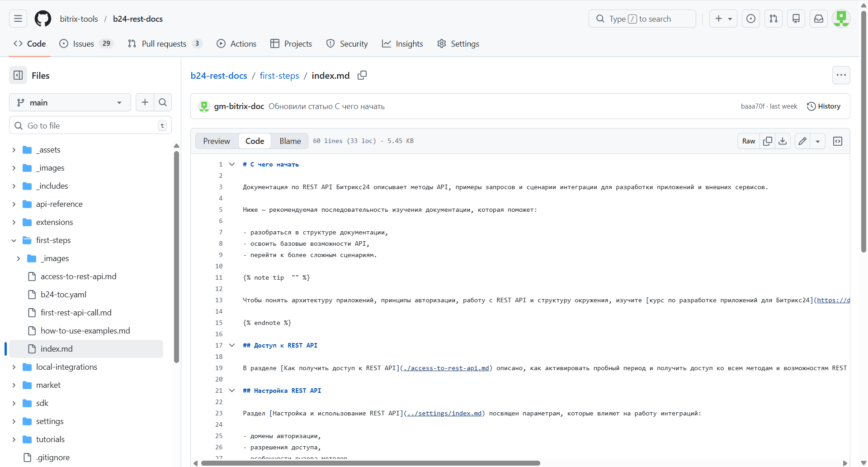Open the GitHub hamburger navigation menu
Image resolution: width=868 pixels, height=467 pixels.
[18, 19]
